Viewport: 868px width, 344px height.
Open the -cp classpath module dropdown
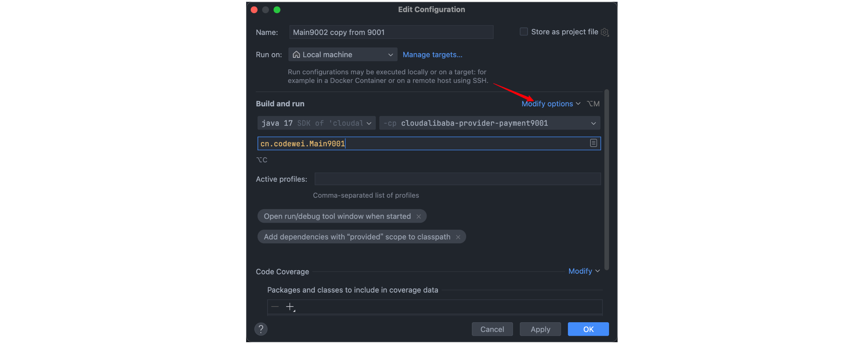click(490, 123)
